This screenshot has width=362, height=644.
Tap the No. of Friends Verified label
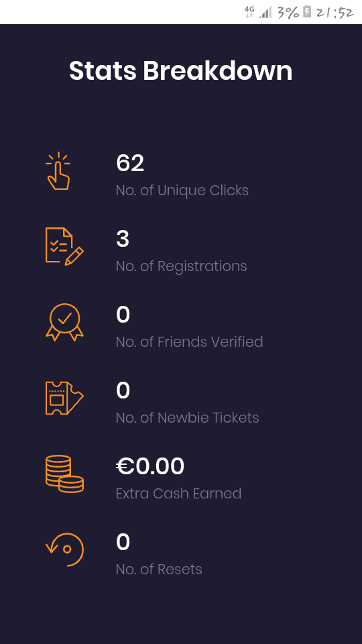coord(189,341)
